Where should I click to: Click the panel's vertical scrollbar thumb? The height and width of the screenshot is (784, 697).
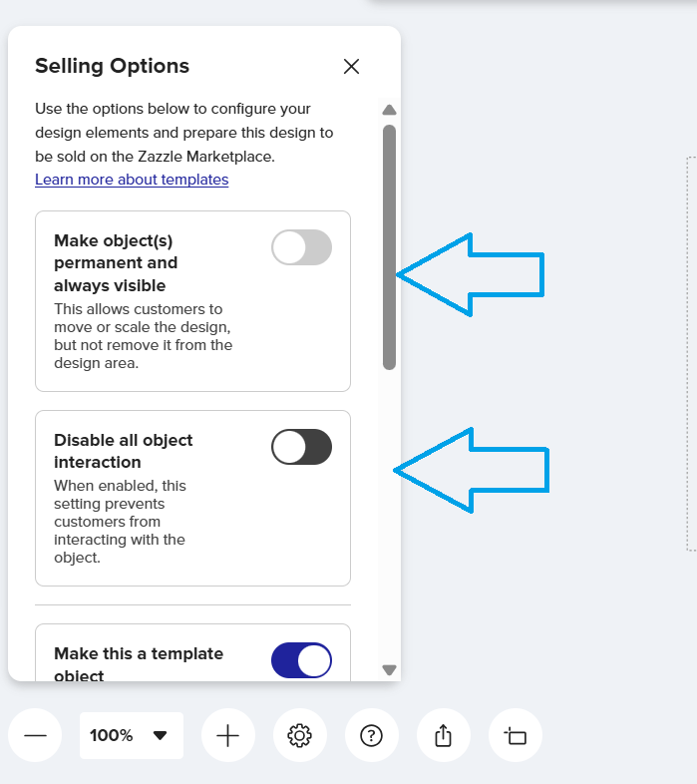tap(390, 246)
